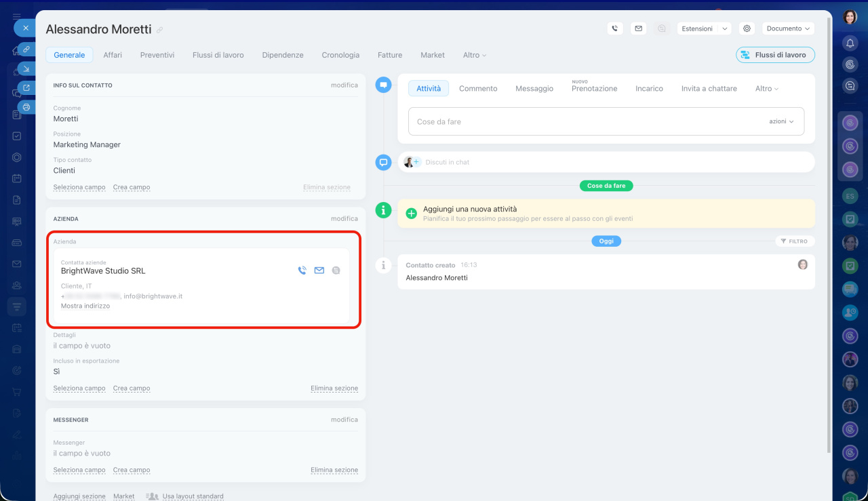
Task: Expand the Estensioni dropdown
Action: [724, 28]
